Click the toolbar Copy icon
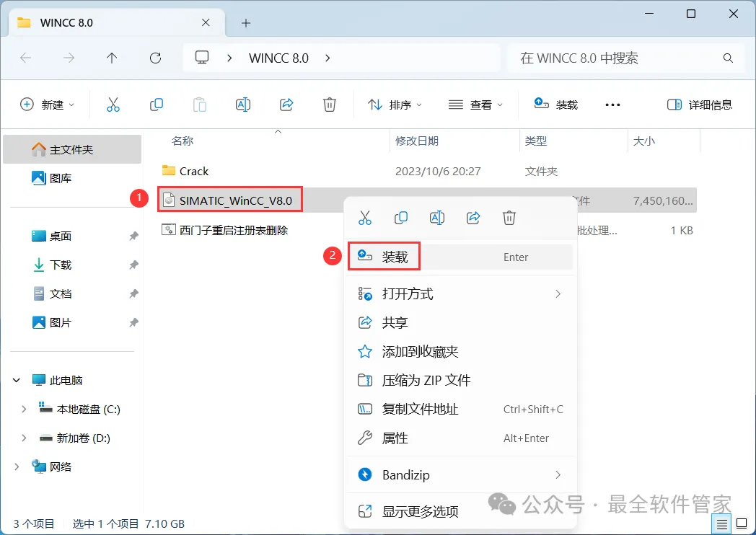 pos(157,105)
